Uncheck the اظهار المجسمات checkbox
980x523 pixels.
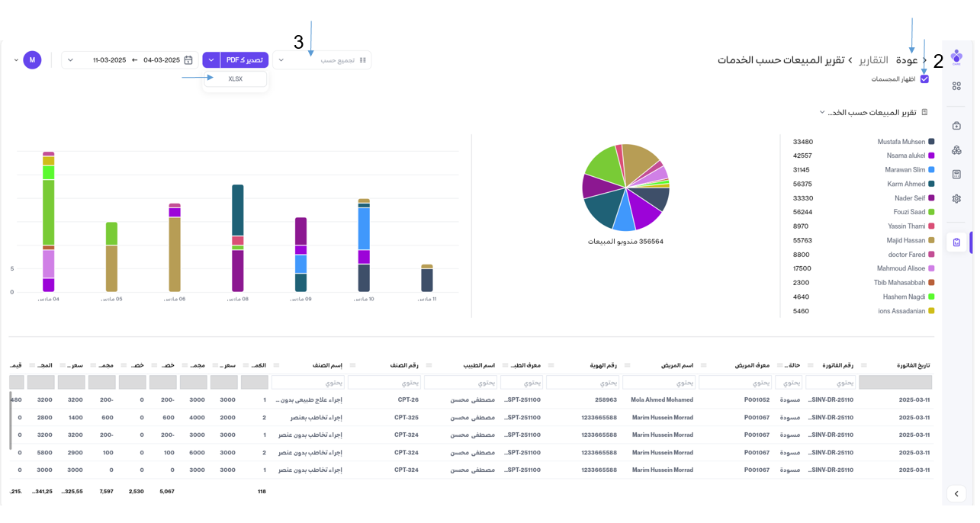pos(924,79)
